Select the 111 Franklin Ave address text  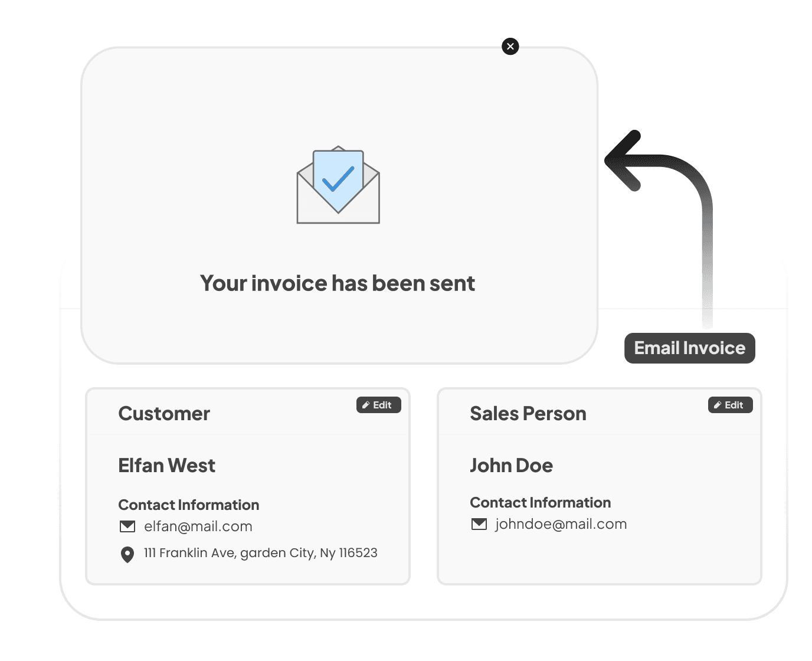pos(261,553)
